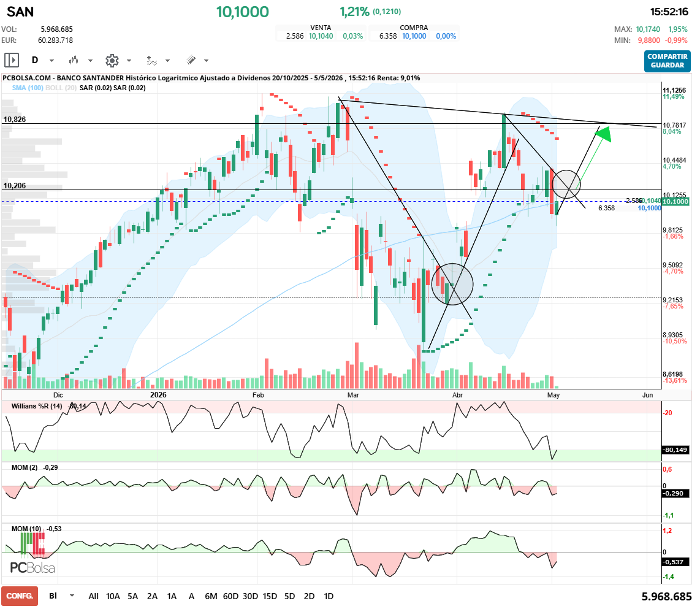Expand the chart type dropdown arrow

(x=90, y=60)
